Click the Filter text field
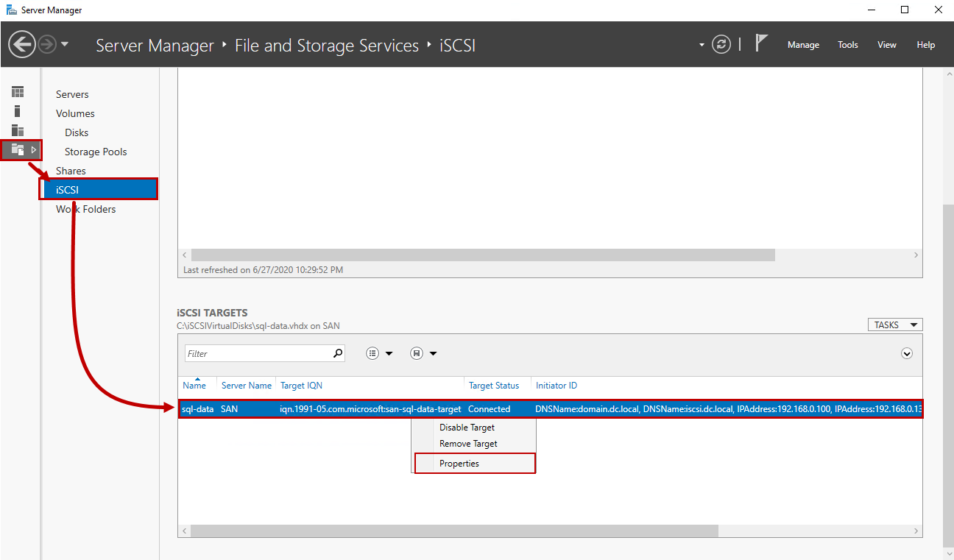This screenshot has width=954, height=560. click(258, 354)
